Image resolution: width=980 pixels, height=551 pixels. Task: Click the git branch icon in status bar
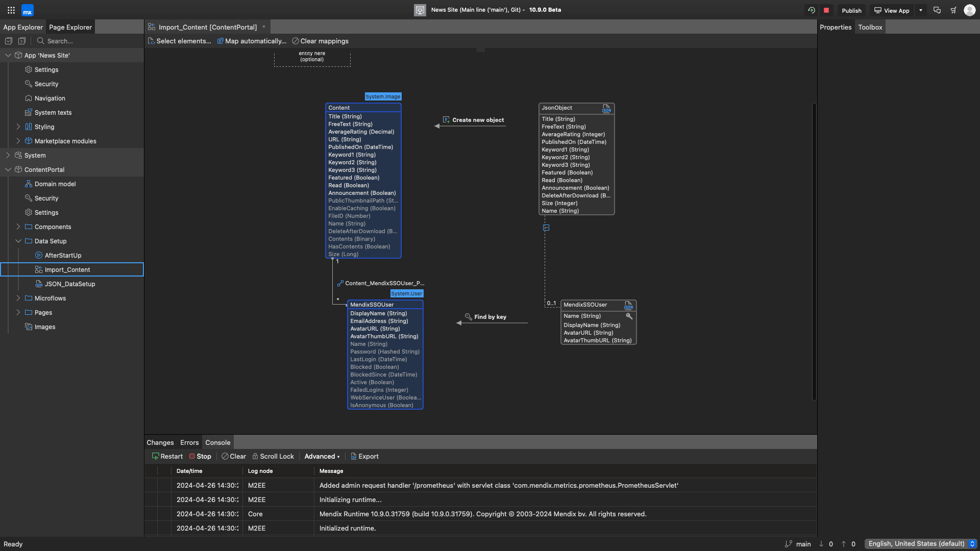(x=789, y=544)
